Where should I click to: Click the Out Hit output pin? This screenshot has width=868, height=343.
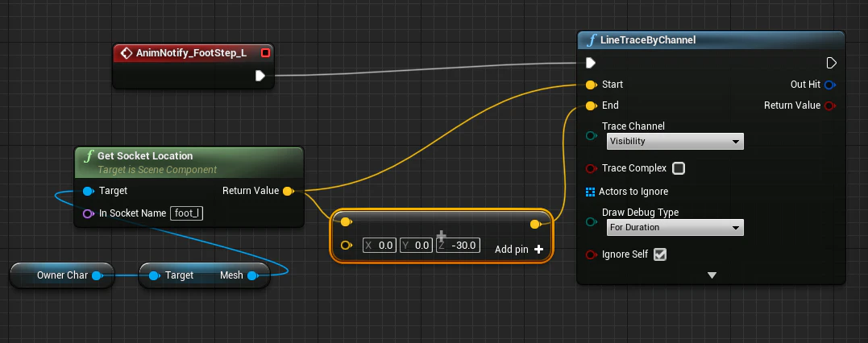[830, 85]
